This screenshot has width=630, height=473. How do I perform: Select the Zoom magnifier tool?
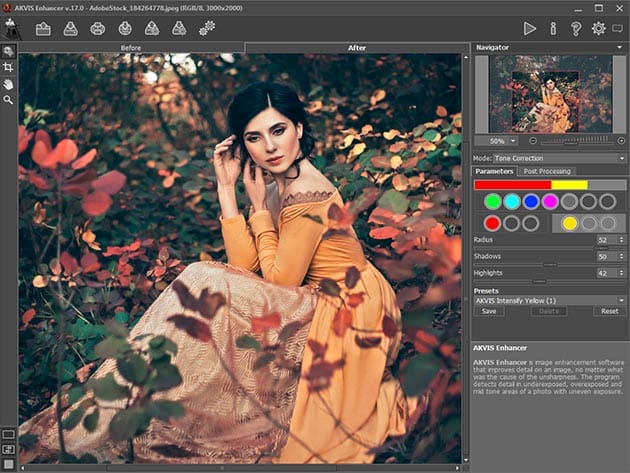pos(8,100)
